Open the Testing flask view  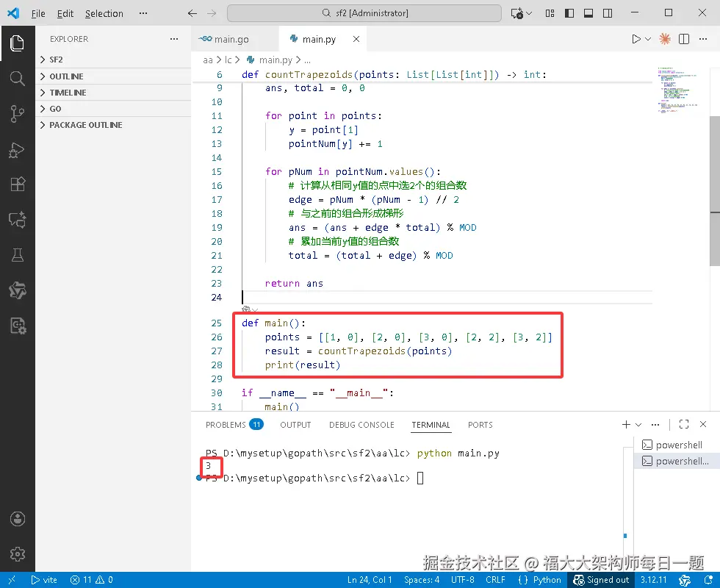[18, 255]
